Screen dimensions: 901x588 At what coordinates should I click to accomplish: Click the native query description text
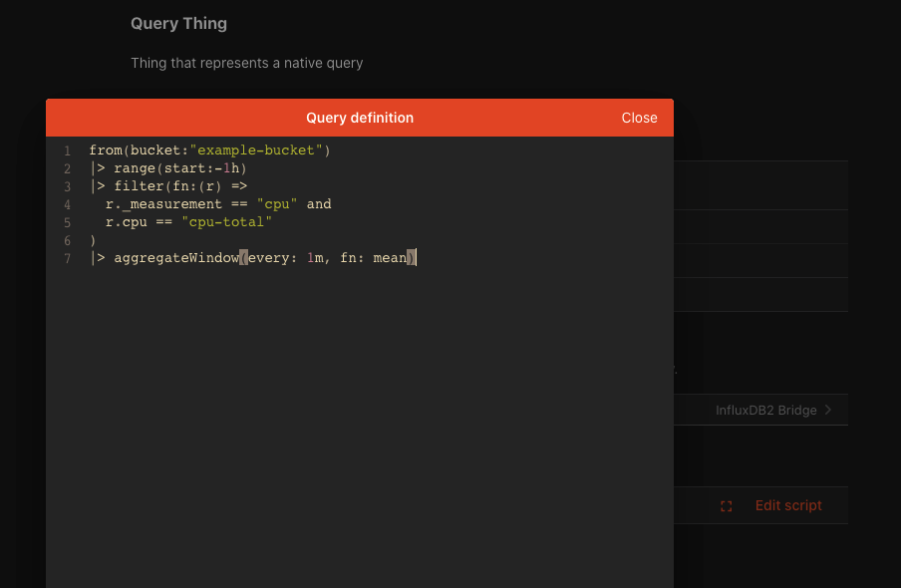pos(247,62)
